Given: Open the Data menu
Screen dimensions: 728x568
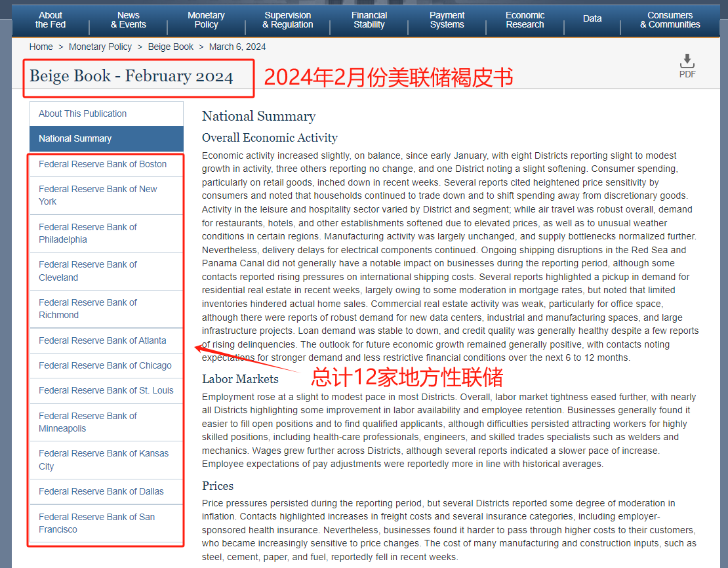Looking at the screenshot, I should coord(592,18).
